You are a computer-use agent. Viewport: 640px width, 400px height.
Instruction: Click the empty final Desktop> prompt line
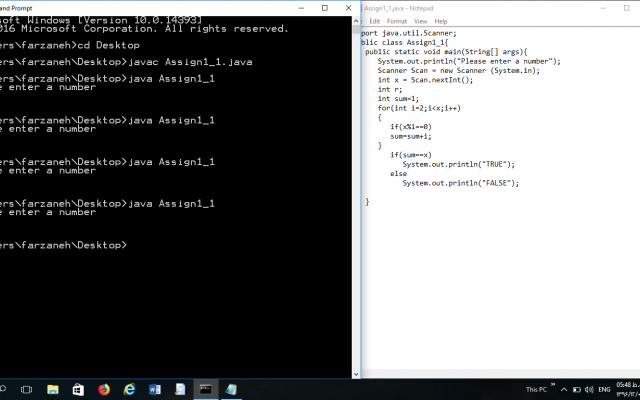(64, 245)
